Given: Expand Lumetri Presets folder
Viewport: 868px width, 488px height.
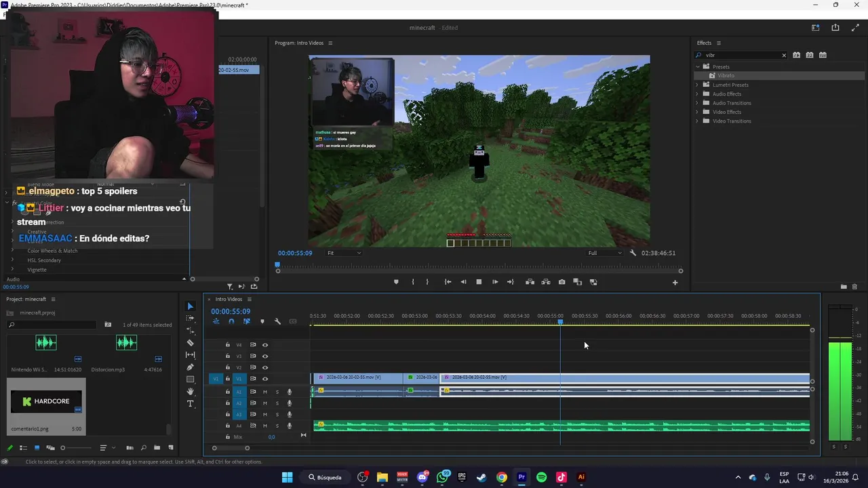Looking at the screenshot, I should [x=697, y=85].
